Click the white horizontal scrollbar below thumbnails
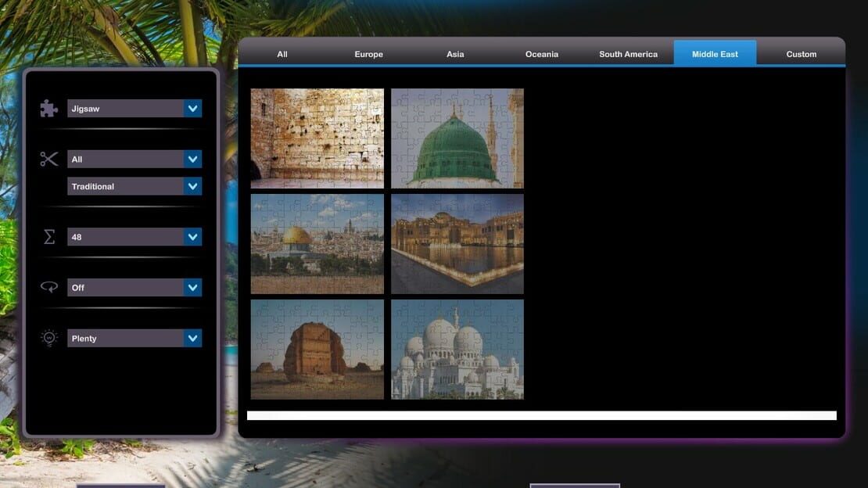 (x=541, y=415)
